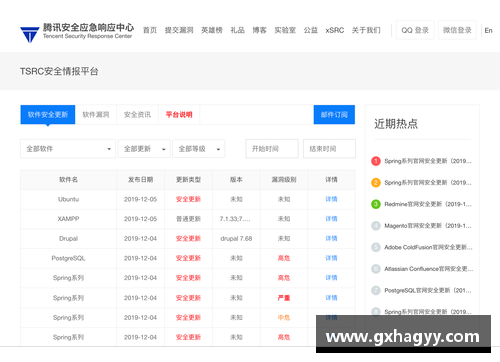Click the PostgreSQL software name cell

[68, 258]
